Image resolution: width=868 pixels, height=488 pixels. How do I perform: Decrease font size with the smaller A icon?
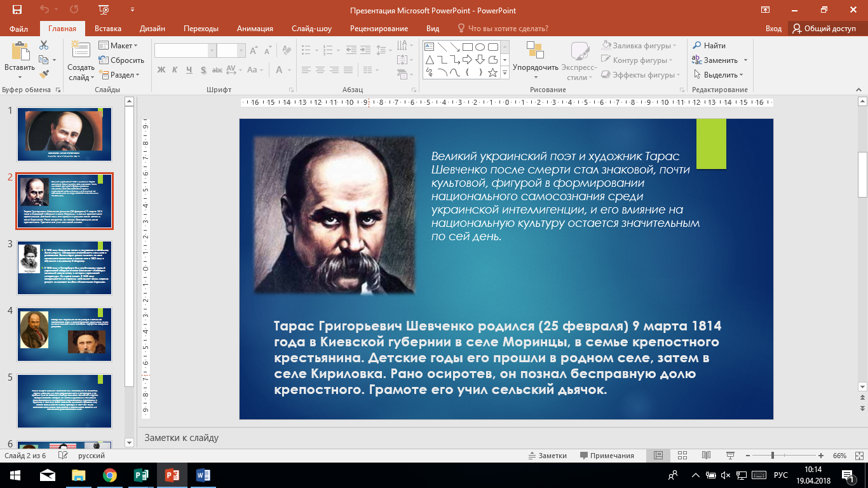pos(268,51)
